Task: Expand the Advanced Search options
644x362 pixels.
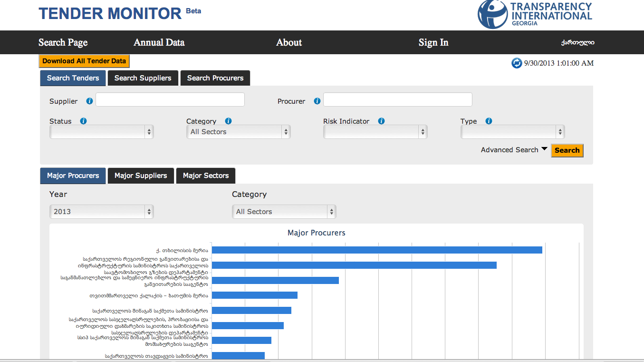Action: 514,150
